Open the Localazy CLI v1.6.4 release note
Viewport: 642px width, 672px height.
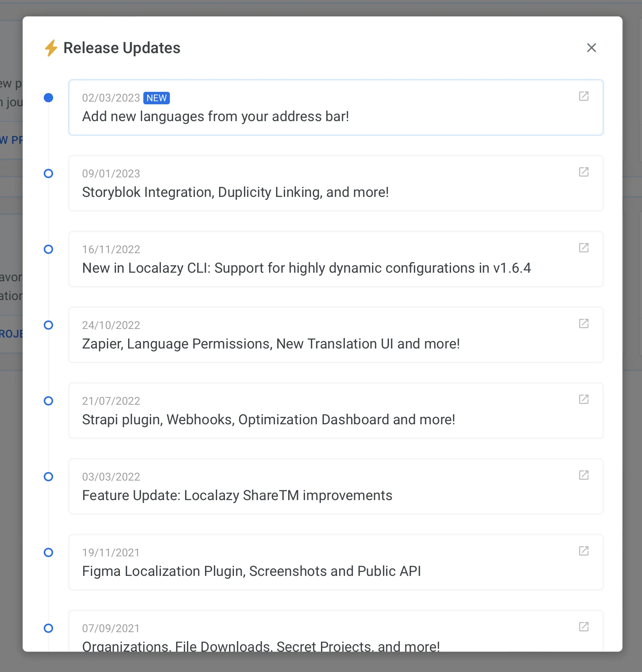(x=306, y=268)
